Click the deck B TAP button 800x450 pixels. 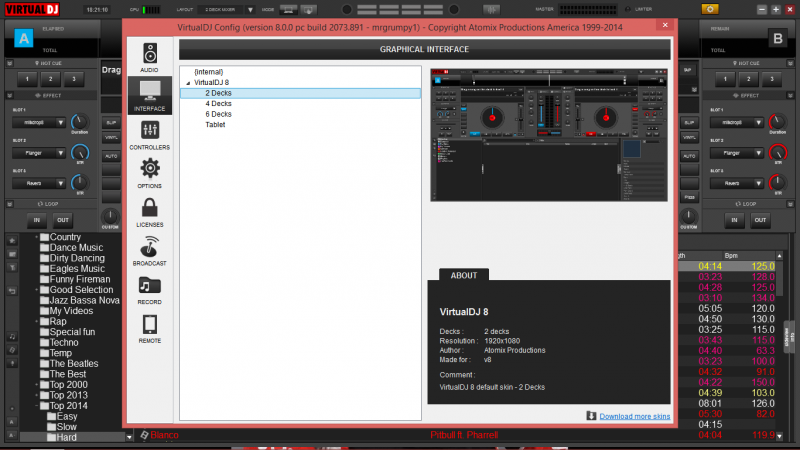pos(687,70)
